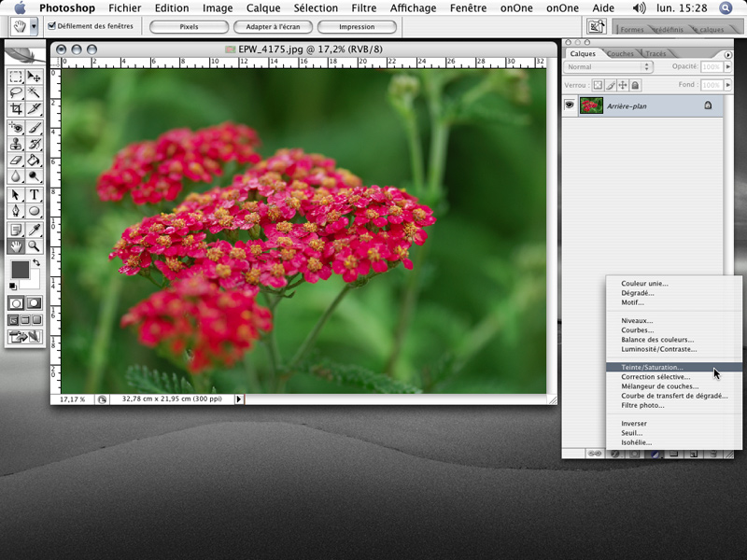Toggle lock image pixels
The height and width of the screenshot is (560, 747).
611,85
